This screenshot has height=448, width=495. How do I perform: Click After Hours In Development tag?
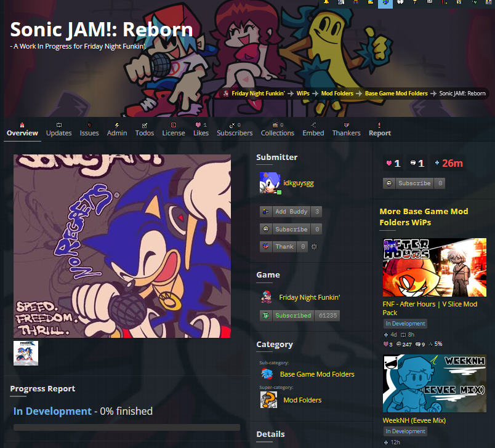click(405, 324)
